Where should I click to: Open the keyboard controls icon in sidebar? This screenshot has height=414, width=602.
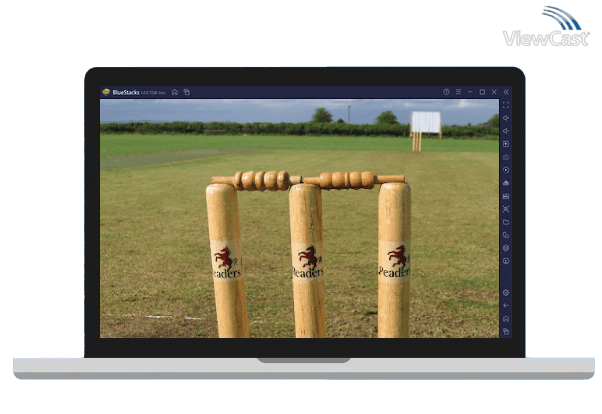pos(506,157)
